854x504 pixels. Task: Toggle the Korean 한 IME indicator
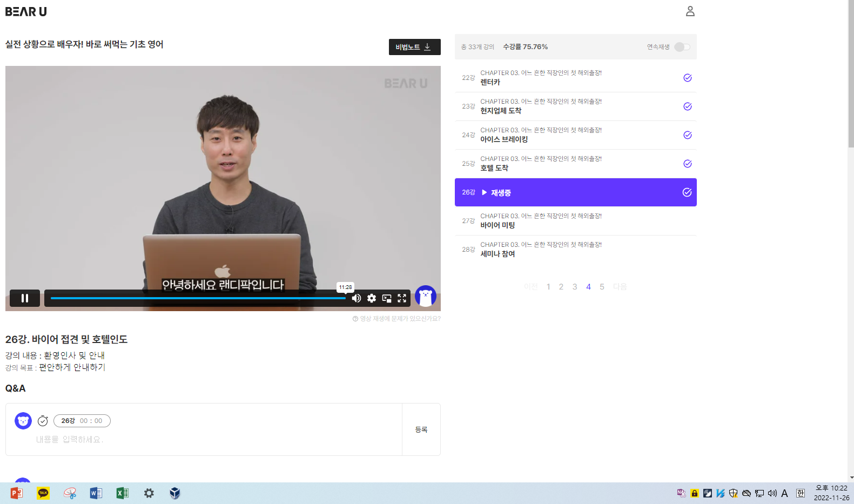coord(801,493)
